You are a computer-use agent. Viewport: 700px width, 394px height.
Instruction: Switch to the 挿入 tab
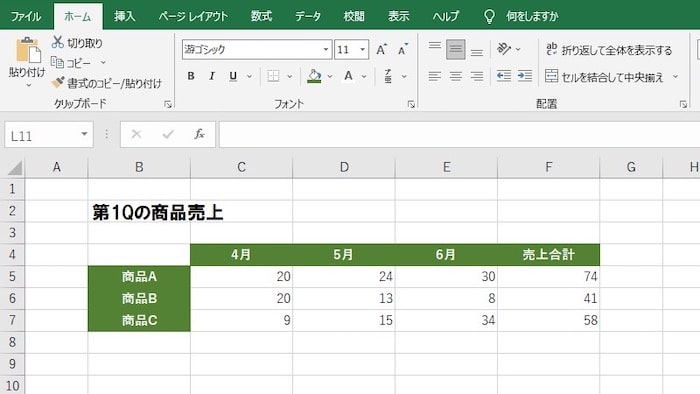click(124, 17)
